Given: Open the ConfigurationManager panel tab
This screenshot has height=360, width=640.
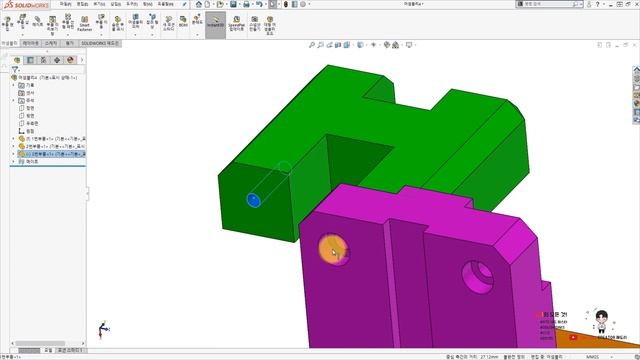Looking at the screenshot, I should pyautogui.click(x=43, y=60).
